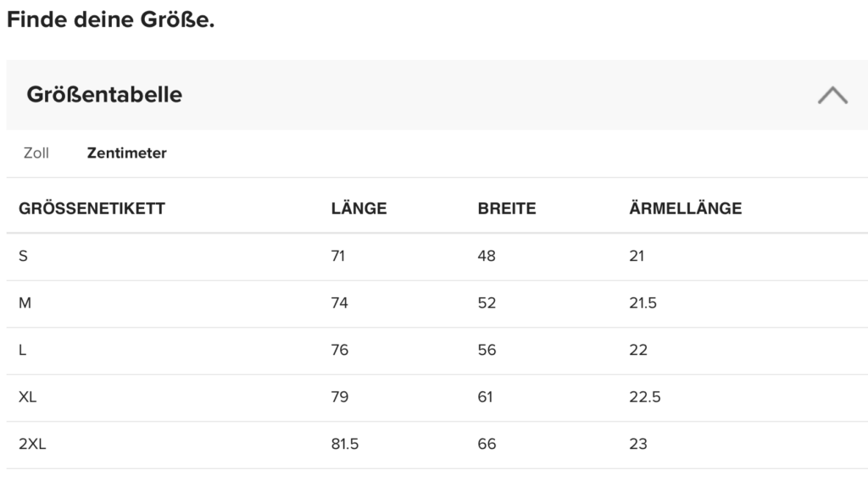Click the 'Finde deine Größe.' heading

coord(110,19)
